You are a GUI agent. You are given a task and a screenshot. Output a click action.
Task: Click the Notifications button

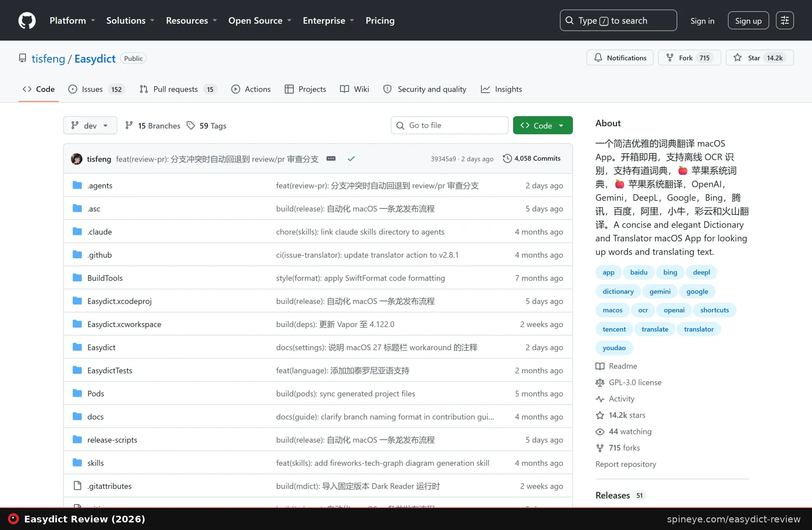pyautogui.click(x=619, y=58)
